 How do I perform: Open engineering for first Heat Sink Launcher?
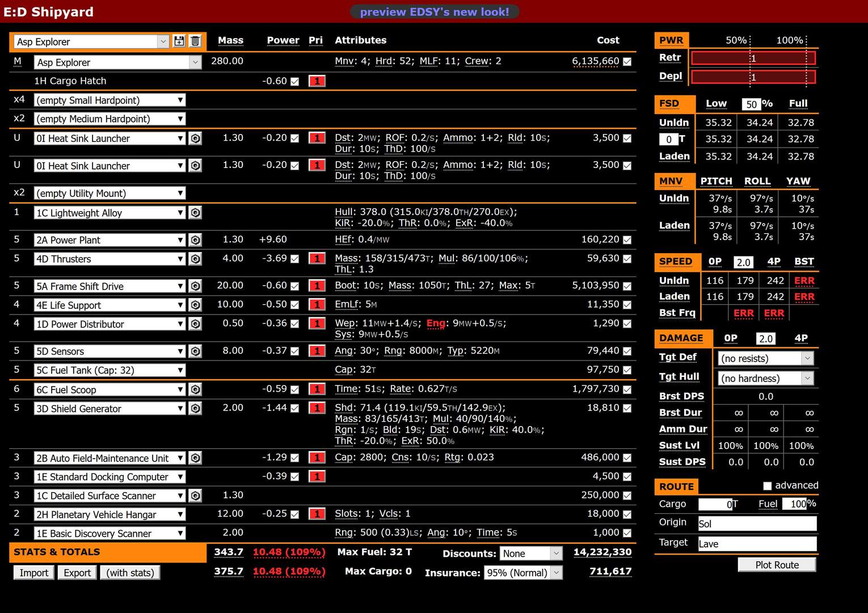point(195,138)
